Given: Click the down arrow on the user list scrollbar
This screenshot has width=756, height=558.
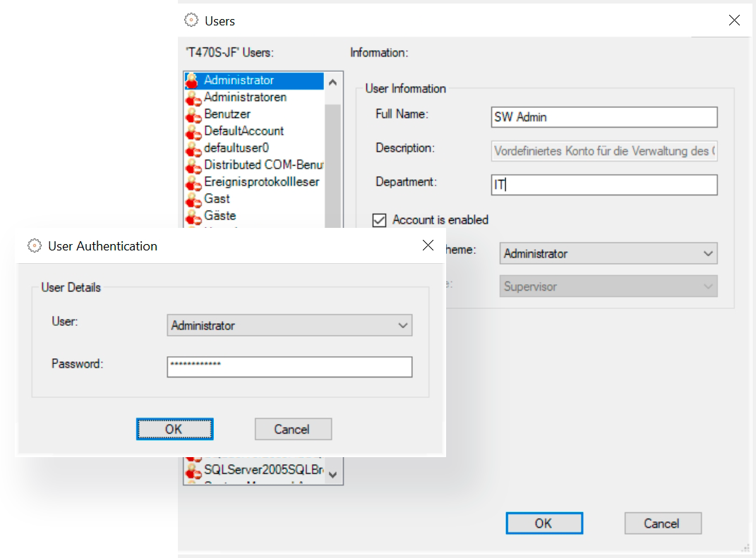Looking at the screenshot, I should [332, 475].
